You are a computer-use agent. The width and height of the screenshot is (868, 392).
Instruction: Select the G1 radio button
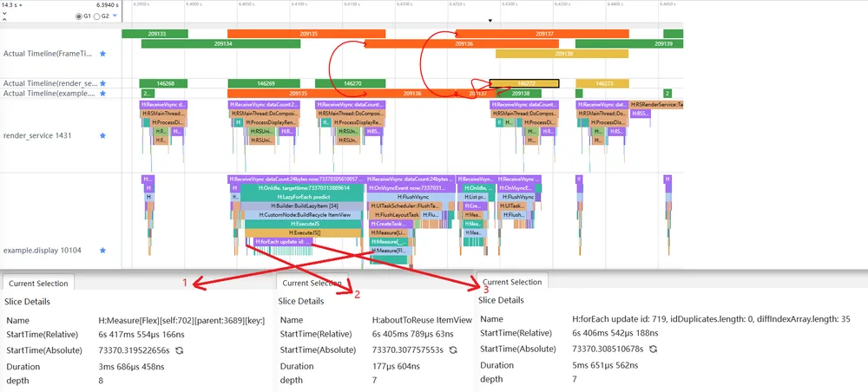point(79,16)
